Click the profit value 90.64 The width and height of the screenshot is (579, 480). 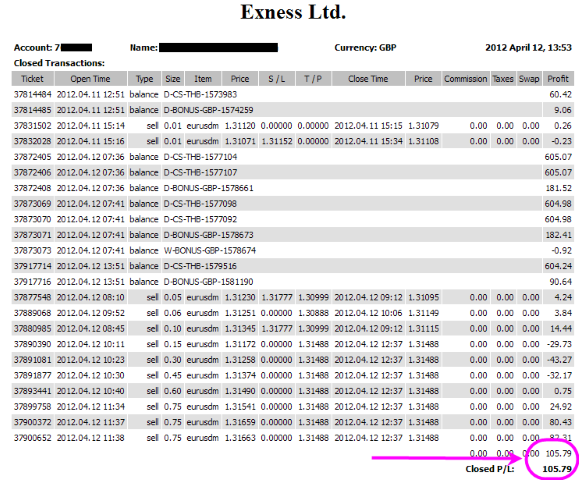[x=561, y=282]
